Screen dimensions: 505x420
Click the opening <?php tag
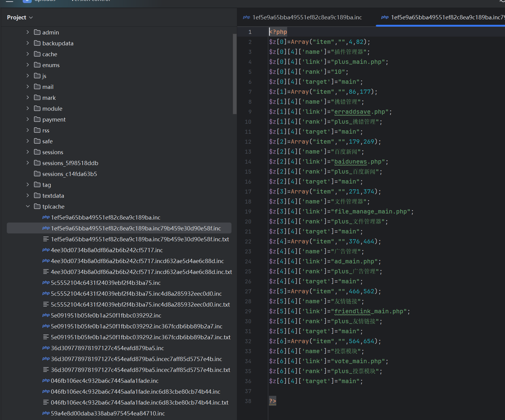click(x=278, y=32)
